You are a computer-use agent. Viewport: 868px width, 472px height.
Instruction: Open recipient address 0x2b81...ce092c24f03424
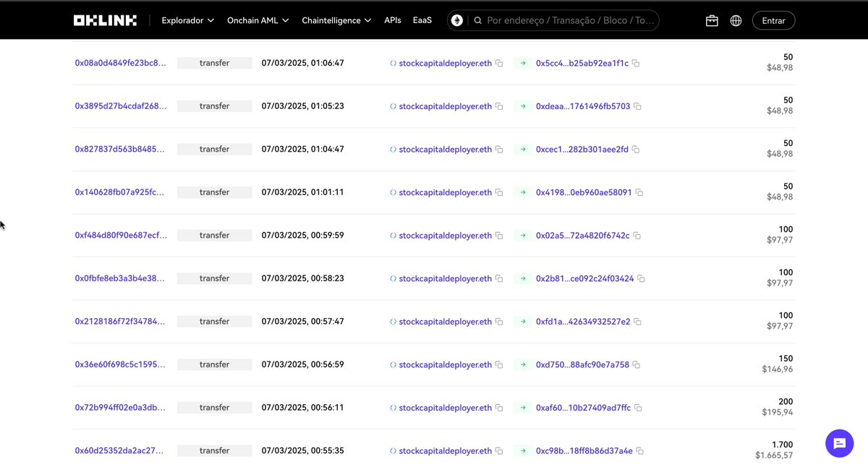[x=585, y=278]
